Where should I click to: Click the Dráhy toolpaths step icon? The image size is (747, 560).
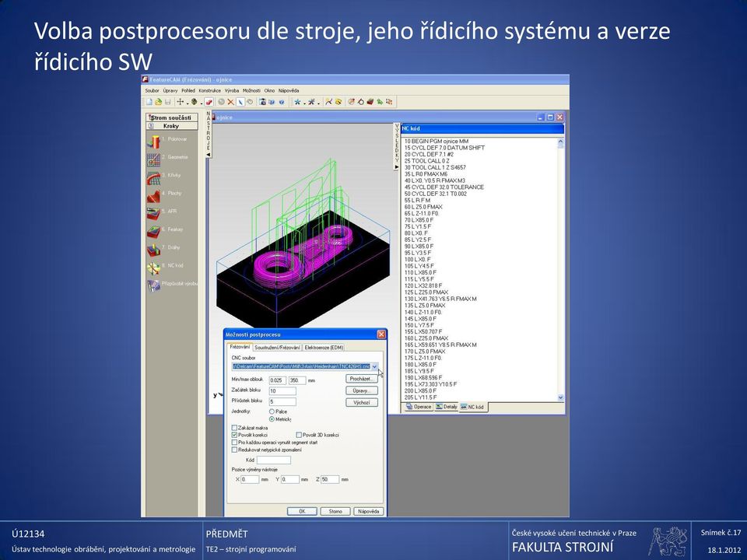(x=153, y=250)
